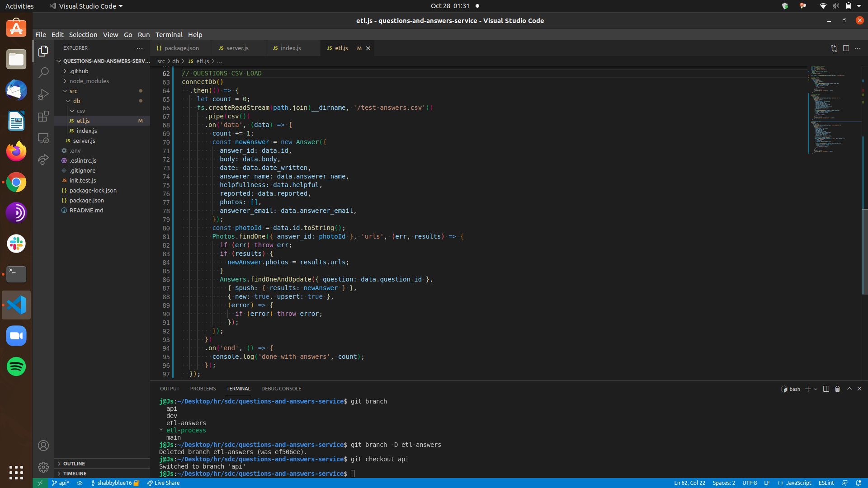This screenshot has width=868, height=488.
Task: Open Slack from the dock
Action: coord(16,244)
